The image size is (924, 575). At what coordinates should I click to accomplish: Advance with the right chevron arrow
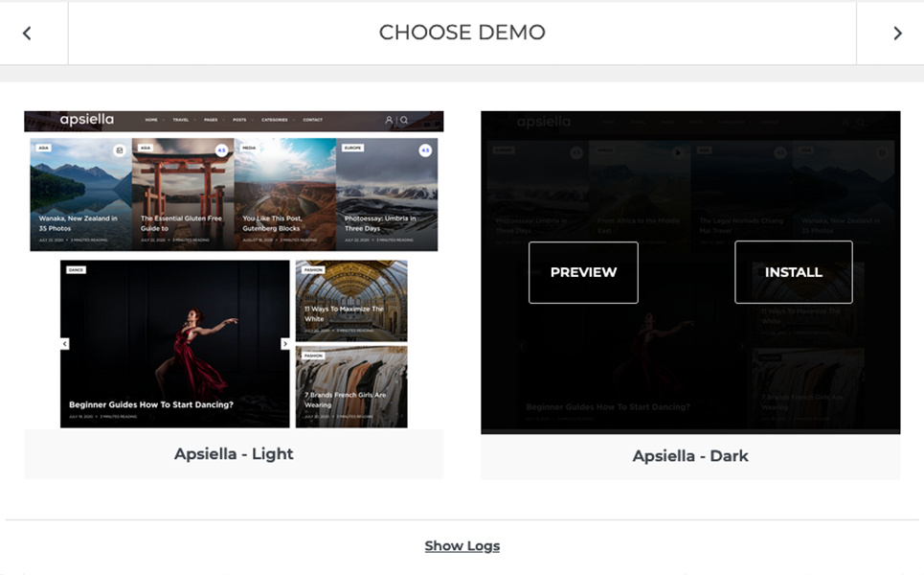[x=897, y=33]
